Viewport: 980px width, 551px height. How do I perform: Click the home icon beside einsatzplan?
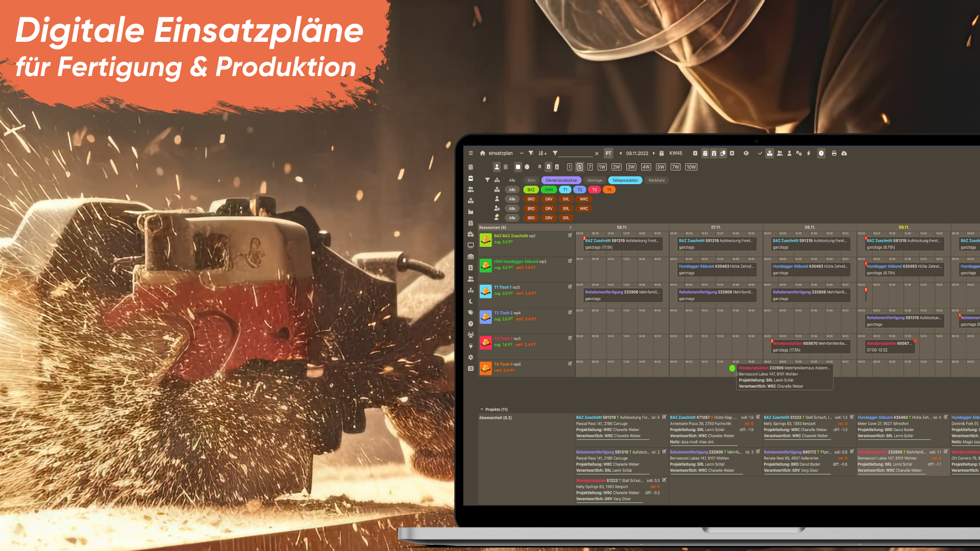point(482,153)
